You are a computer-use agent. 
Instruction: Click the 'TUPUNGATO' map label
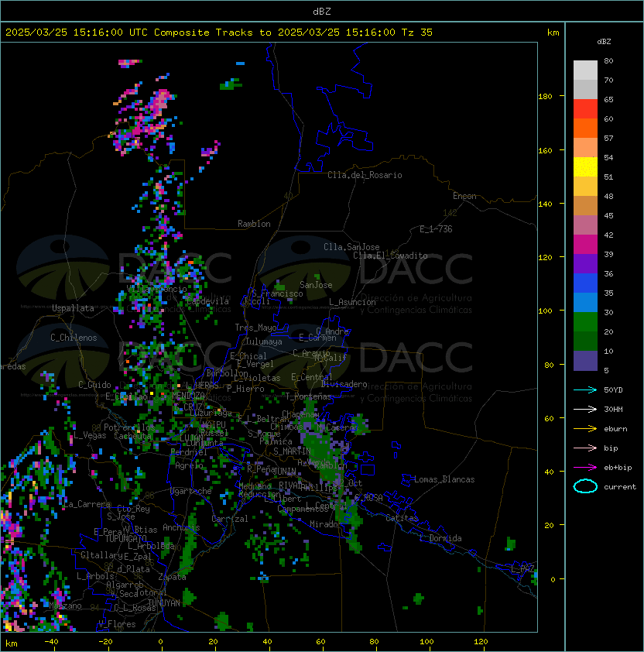(125, 539)
